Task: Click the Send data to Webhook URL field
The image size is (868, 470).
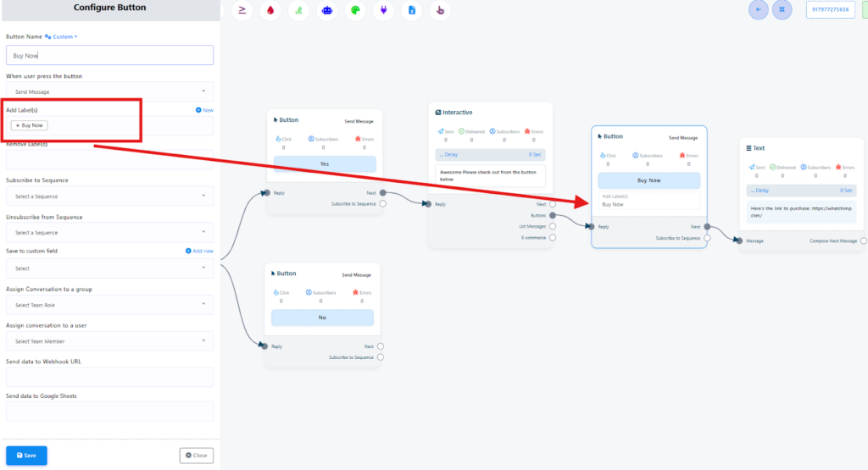Action: pos(109,377)
